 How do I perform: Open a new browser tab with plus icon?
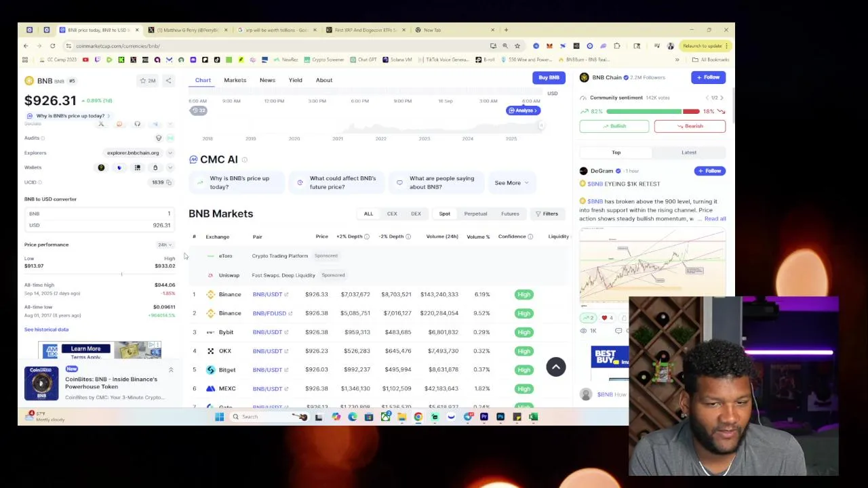tap(506, 30)
